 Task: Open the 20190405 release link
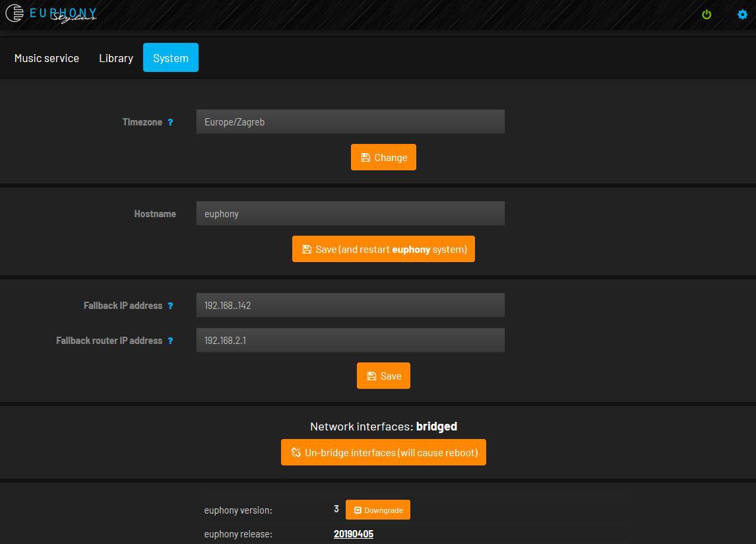(354, 533)
